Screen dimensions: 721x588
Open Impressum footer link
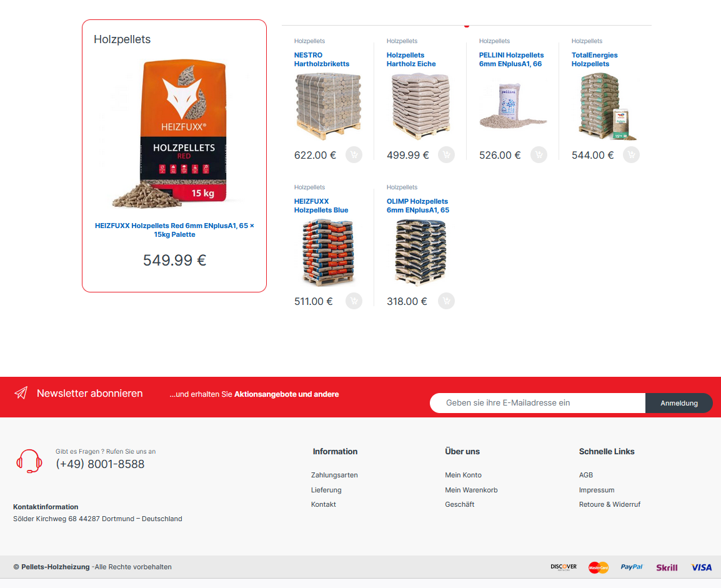click(x=597, y=490)
